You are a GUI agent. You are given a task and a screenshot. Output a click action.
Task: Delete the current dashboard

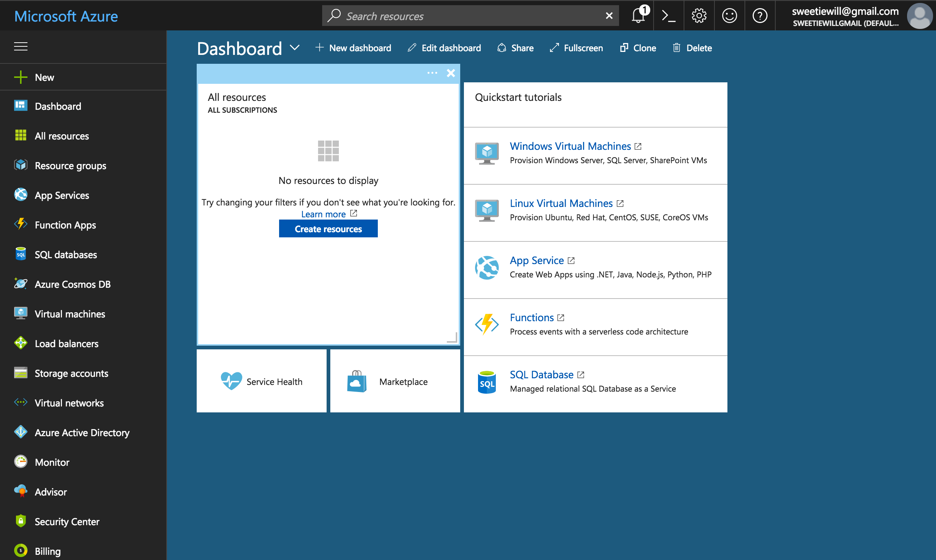point(692,48)
